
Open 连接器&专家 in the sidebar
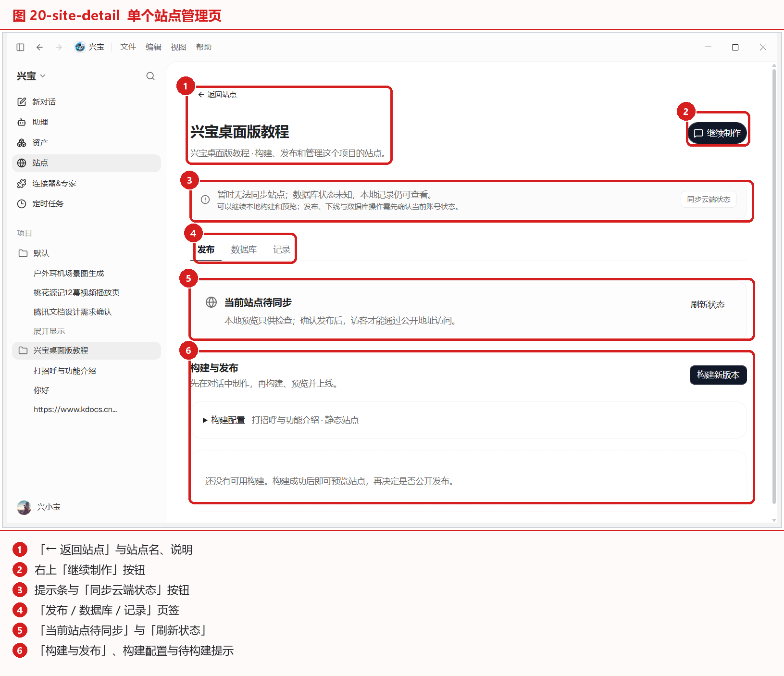[x=87, y=184]
